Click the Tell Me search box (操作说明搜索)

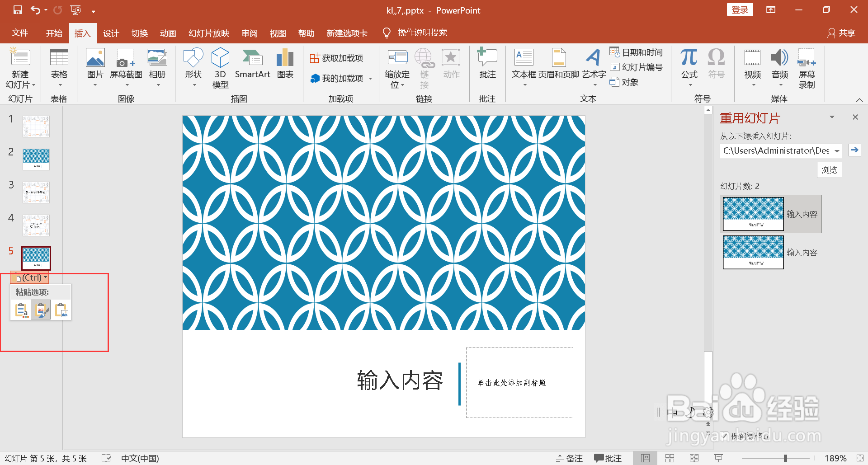click(422, 33)
